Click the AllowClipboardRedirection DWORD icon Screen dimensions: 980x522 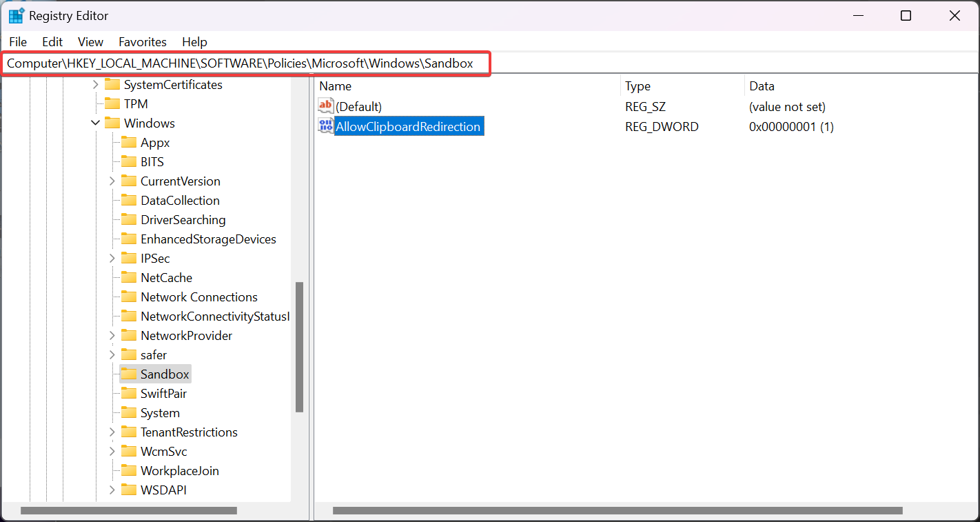point(326,126)
